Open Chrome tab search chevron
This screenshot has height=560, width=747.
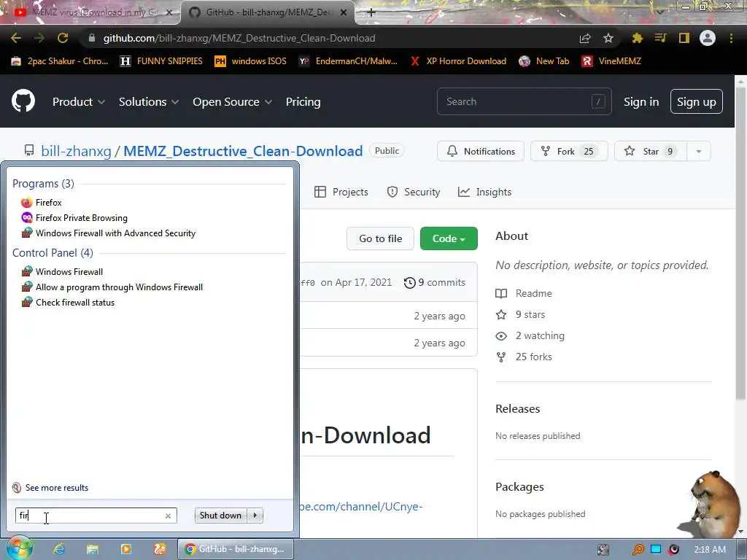pyautogui.click(x=659, y=13)
